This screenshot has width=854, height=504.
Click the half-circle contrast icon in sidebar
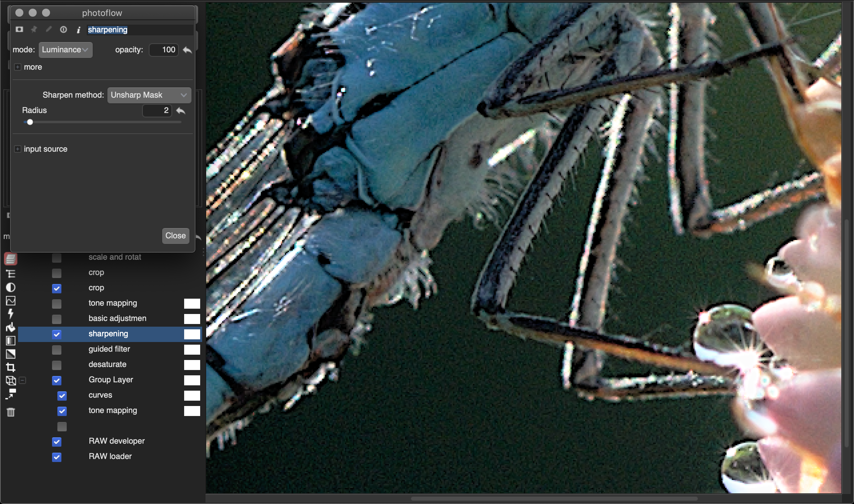(11, 287)
